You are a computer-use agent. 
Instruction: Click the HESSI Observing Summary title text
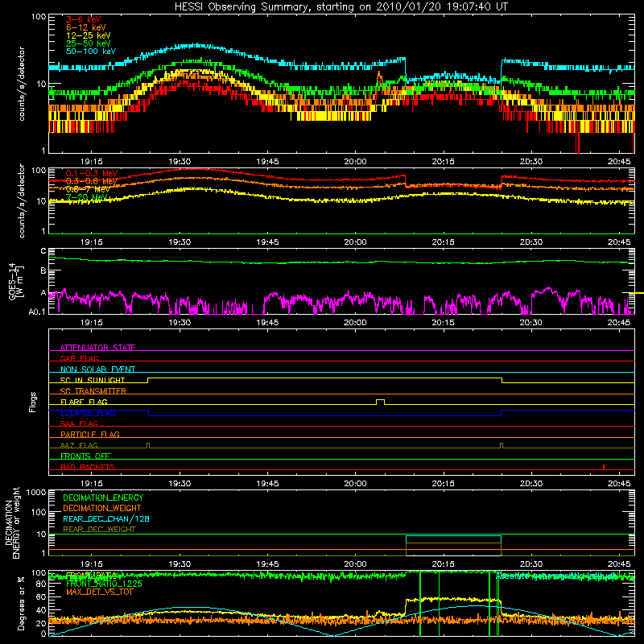(x=341, y=7)
